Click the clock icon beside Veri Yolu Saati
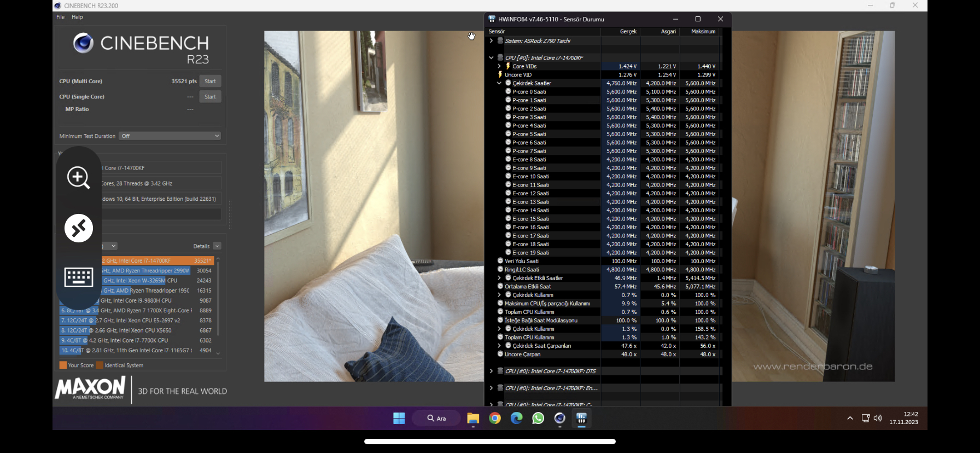The width and height of the screenshot is (980, 453). pyautogui.click(x=500, y=261)
